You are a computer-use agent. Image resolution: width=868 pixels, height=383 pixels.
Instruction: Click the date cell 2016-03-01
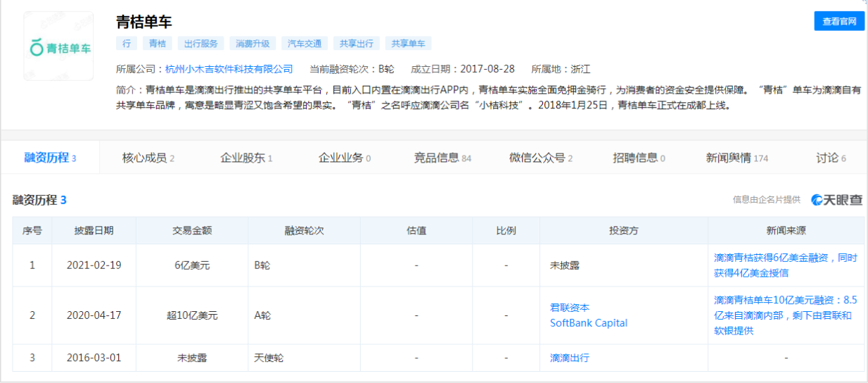click(x=94, y=358)
